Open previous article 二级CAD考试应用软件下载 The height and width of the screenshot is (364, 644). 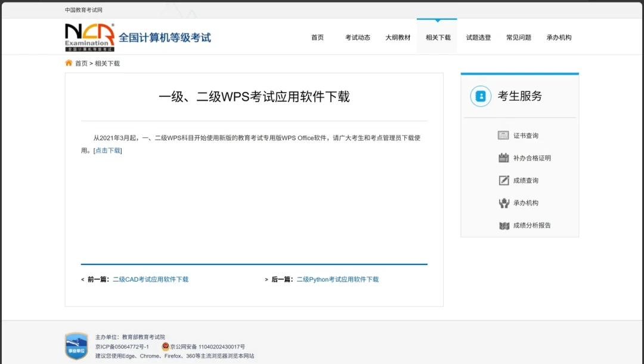pos(150,279)
